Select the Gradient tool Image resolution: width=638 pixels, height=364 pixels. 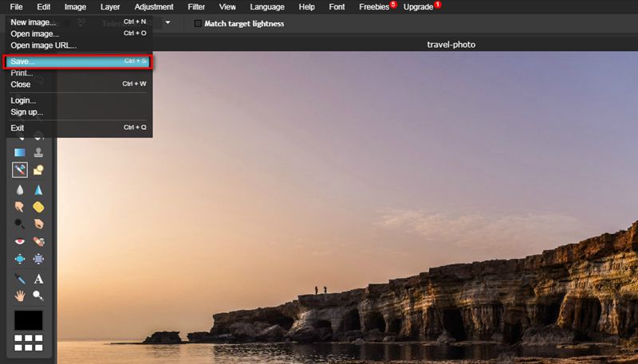(19, 152)
